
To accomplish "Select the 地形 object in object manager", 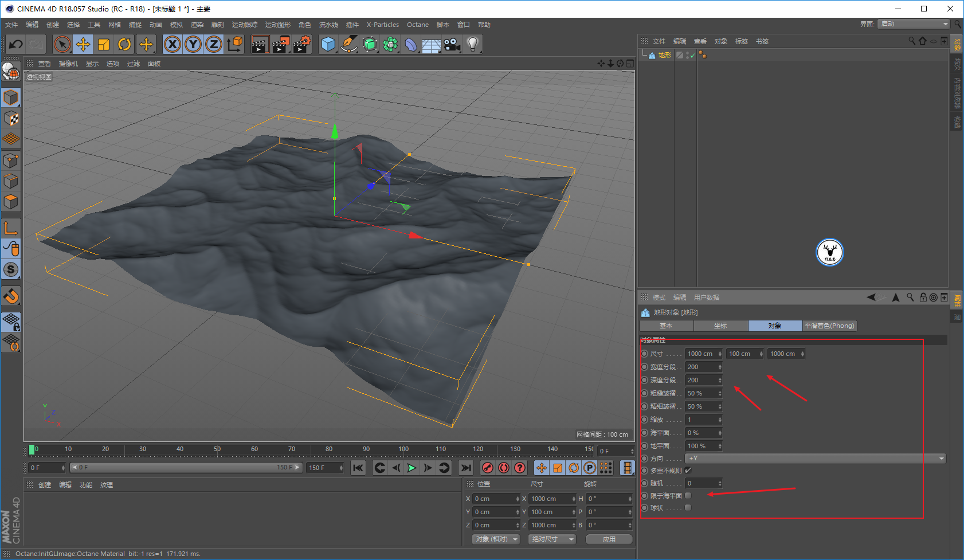I will click(665, 55).
